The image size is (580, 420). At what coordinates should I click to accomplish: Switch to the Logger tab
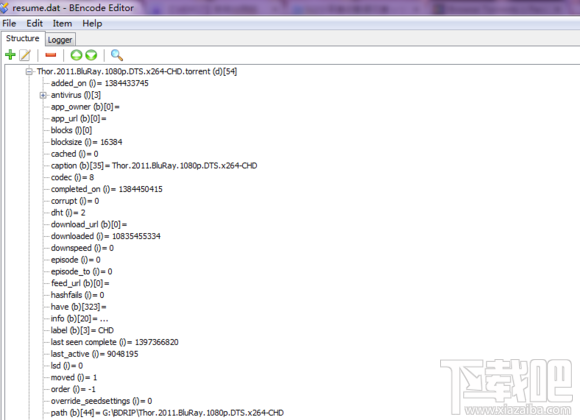tap(60, 40)
